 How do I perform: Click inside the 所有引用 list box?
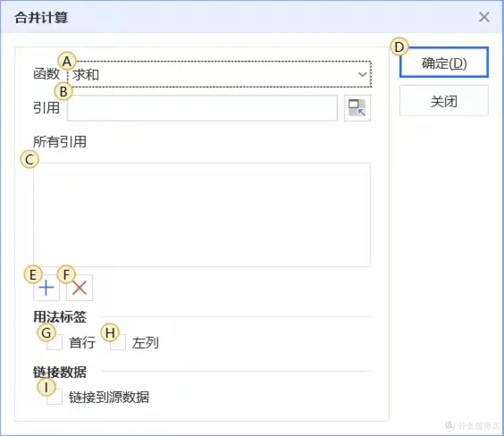point(202,214)
